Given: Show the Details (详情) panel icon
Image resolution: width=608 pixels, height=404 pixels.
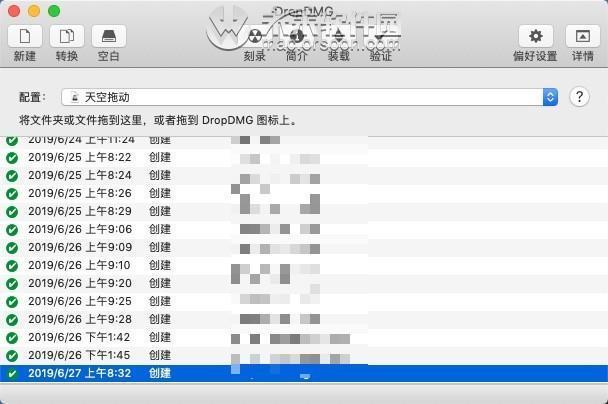Looking at the screenshot, I should [583, 36].
